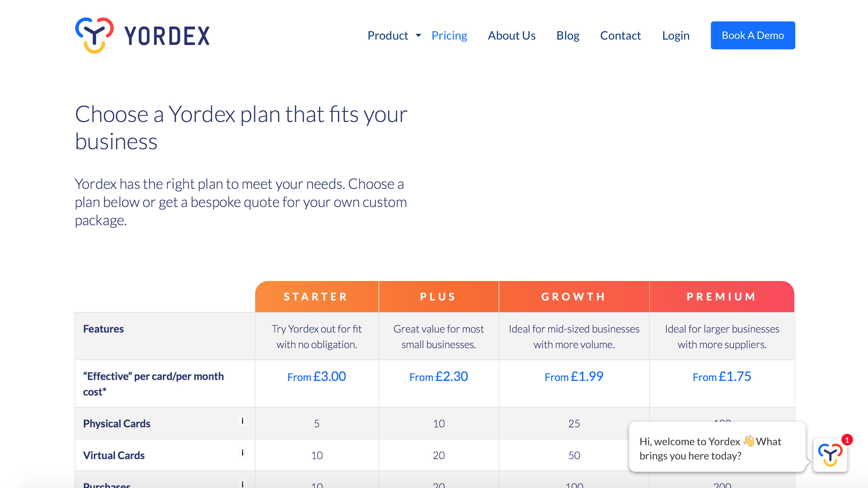Open the welcome chat message bubble
868x488 pixels.
[717, 448]
